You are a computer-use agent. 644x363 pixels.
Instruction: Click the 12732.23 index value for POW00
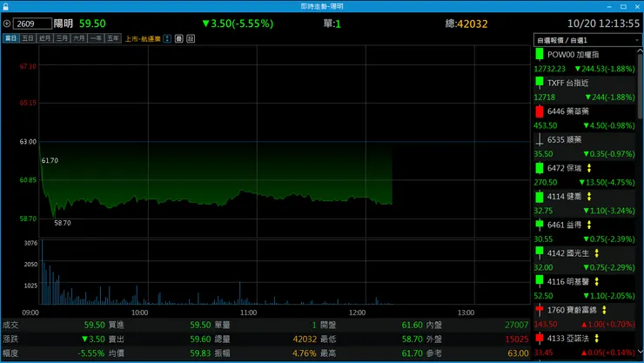pyautogui.click(x=549, y=69)
